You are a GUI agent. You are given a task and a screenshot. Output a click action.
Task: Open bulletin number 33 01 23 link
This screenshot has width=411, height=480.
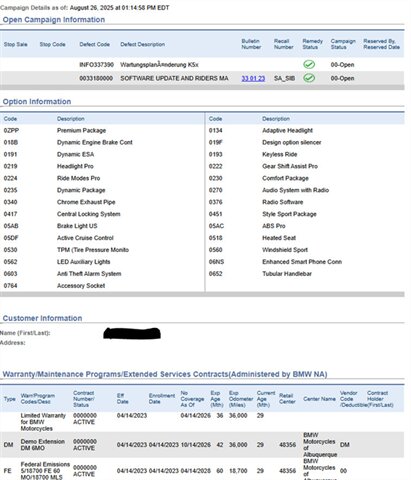tap(253, 78)
